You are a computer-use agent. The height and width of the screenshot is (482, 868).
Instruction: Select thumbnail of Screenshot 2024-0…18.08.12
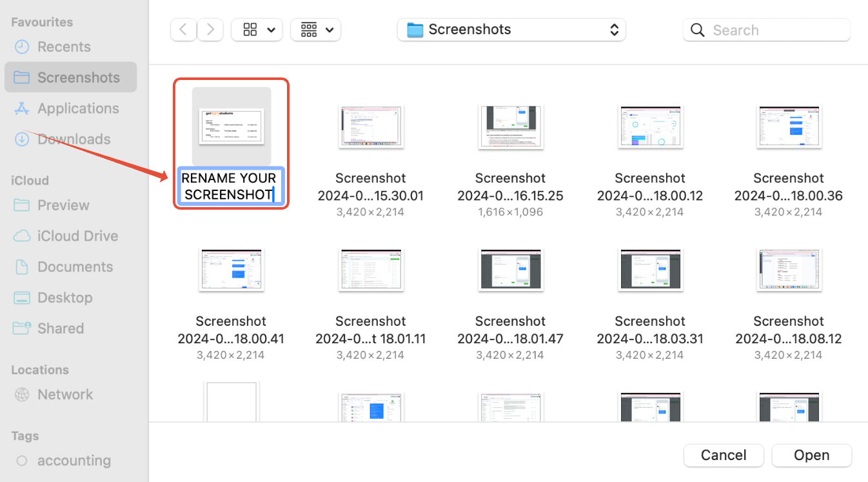pos(789,269)
